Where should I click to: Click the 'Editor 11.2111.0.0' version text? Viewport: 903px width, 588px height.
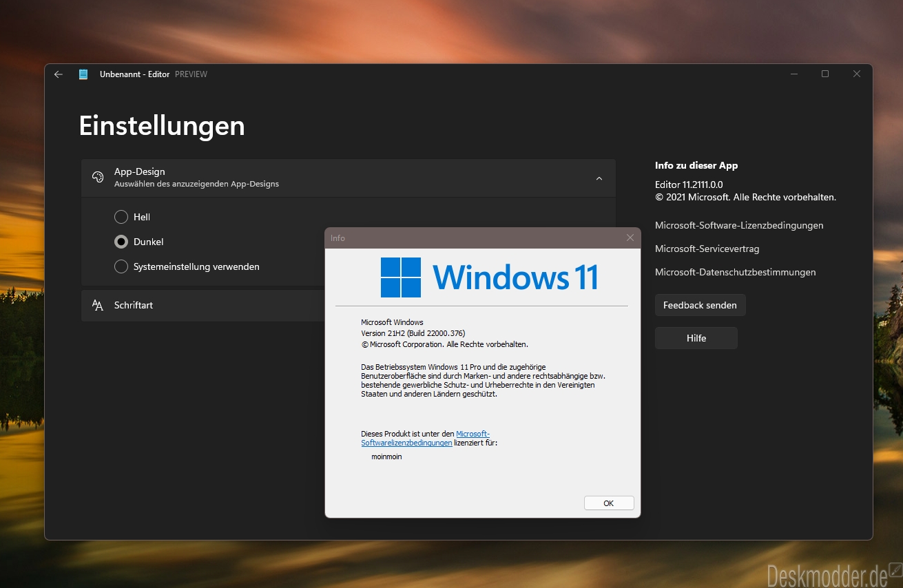tap(689, 185)
